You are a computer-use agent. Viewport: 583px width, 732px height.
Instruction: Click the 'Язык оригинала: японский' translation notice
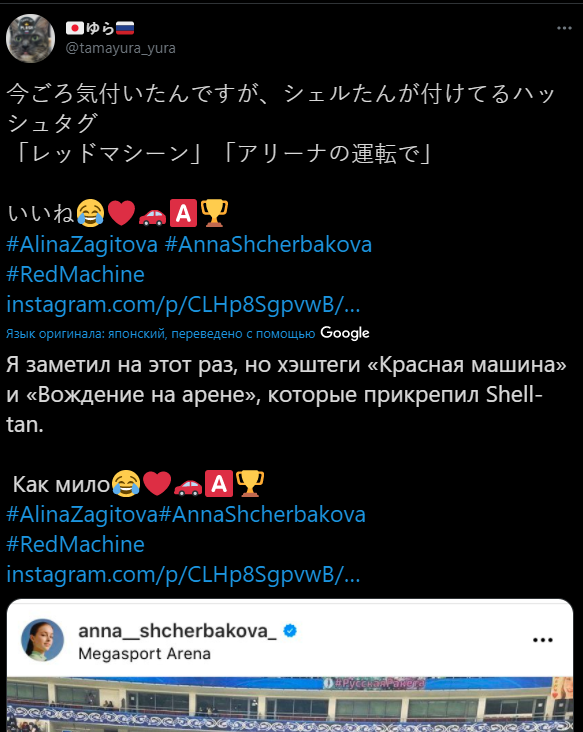(x=160, y=334)
